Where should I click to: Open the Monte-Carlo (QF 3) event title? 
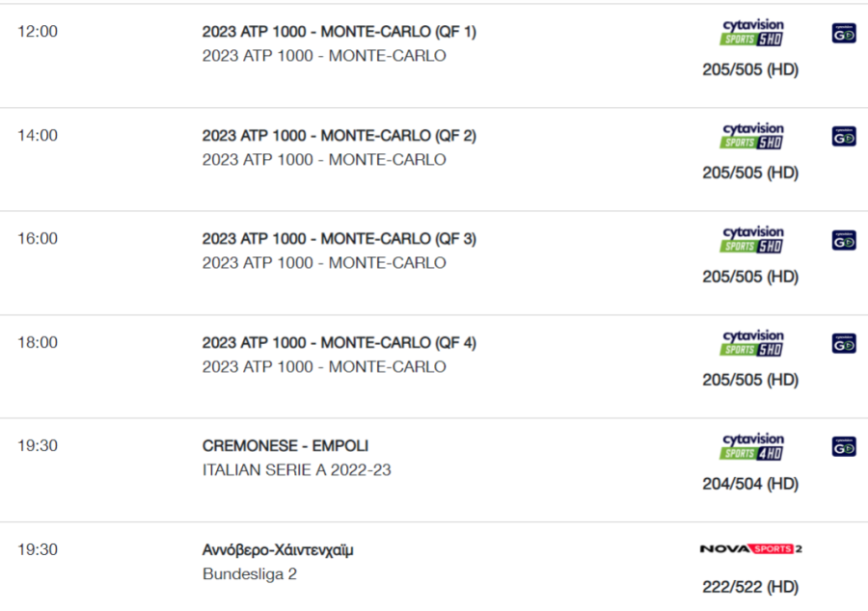339,239
